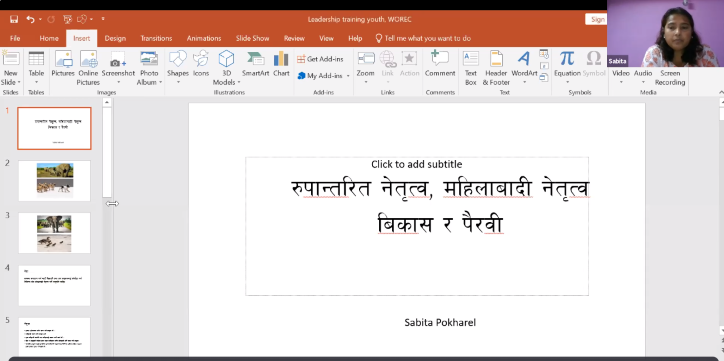This screenshot has height=361, width=724.
Task: Open the Help tab
Action: (355, 38)
